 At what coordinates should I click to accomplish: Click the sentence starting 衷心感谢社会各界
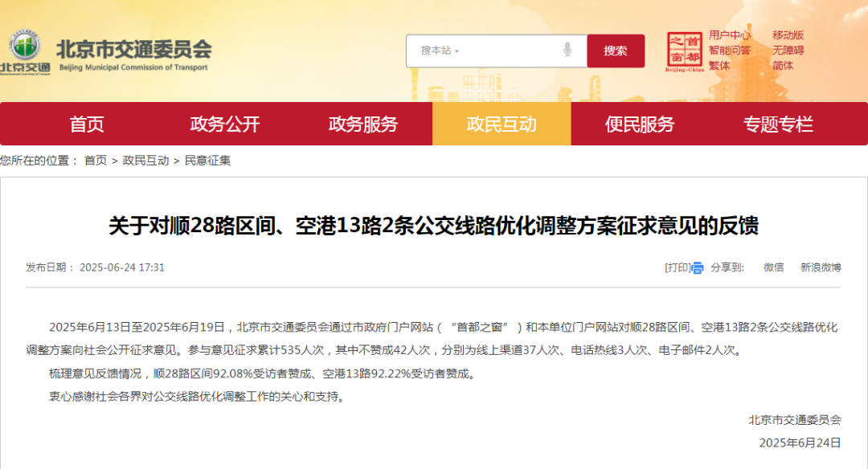(x=198, y=397)
